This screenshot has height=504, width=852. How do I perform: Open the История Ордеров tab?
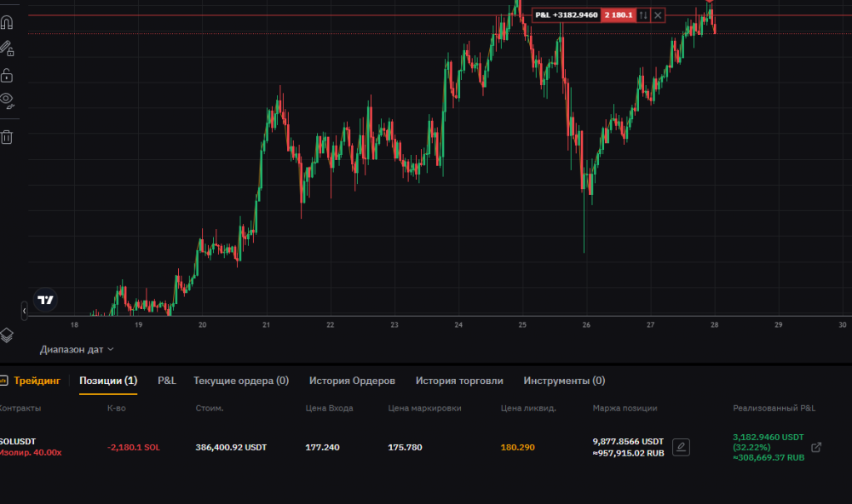coord(352,381)
